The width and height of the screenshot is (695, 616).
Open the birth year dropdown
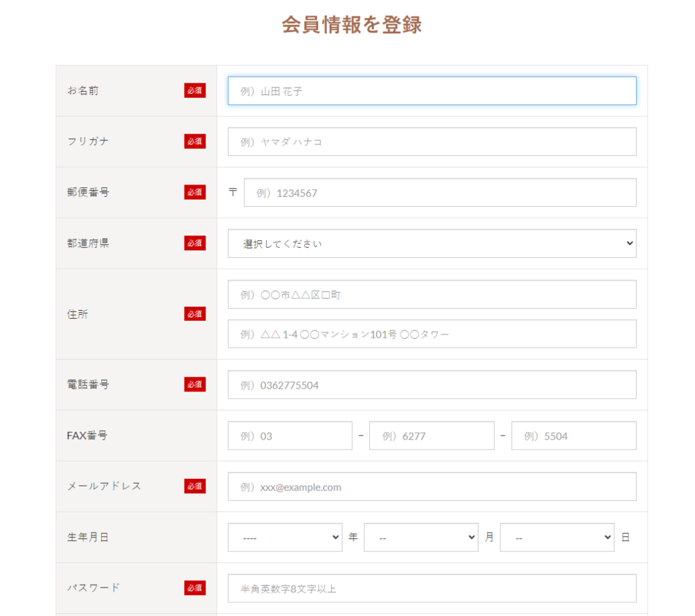285,537
